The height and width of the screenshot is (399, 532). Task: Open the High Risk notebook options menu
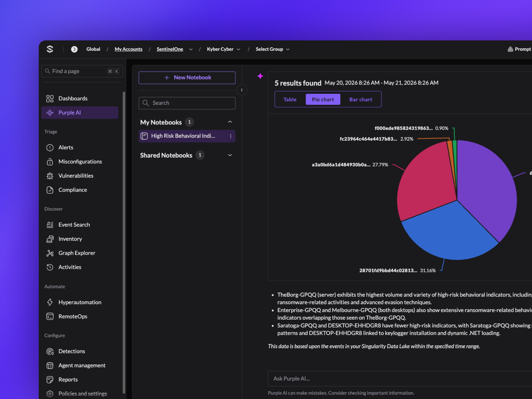pos(231,136)
